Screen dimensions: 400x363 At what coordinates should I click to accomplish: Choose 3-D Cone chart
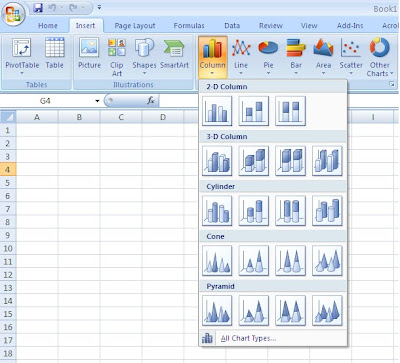pos(327,261)
